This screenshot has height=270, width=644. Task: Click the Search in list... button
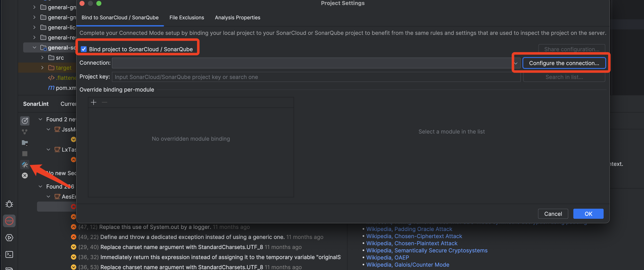tap(564, 77)
